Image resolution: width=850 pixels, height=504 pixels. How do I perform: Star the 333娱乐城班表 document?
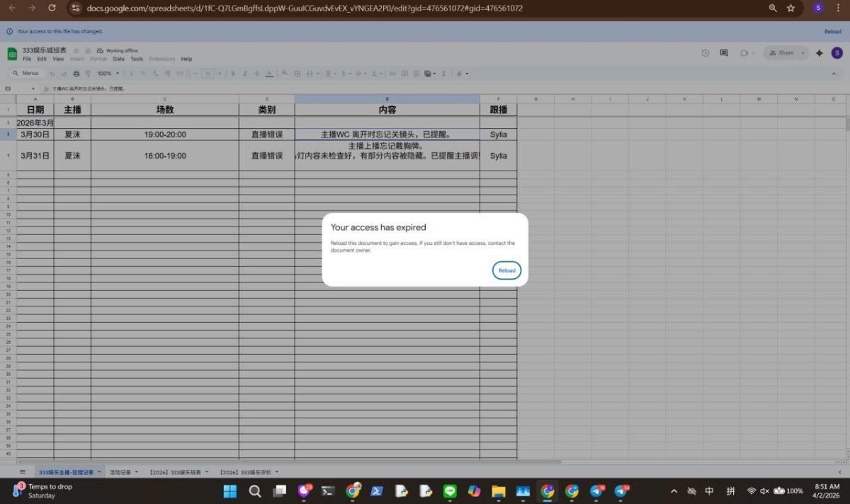click(76, 51)
